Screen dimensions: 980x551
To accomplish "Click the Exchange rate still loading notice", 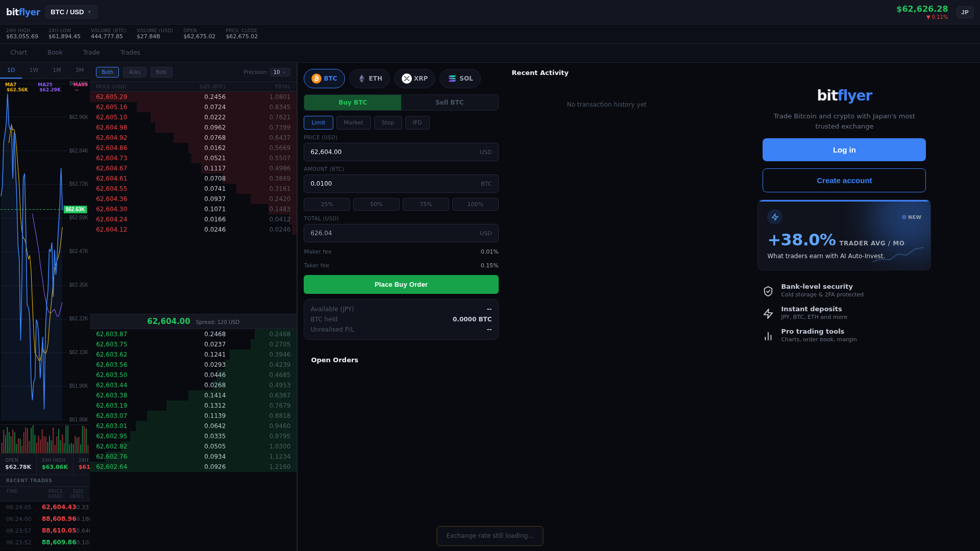I will click(490, 536).
